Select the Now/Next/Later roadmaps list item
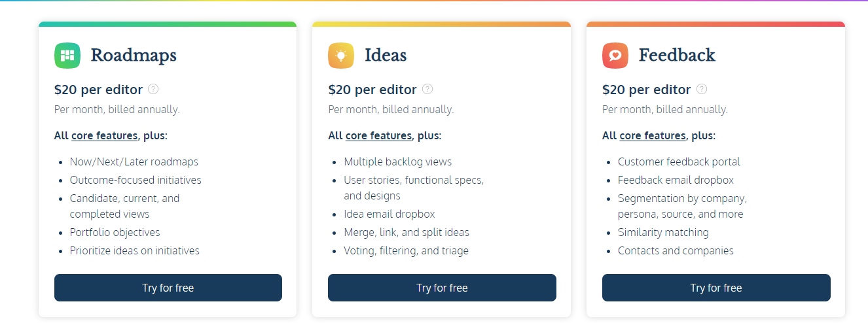Viewport: 868px width, 323px height. (134, 161)
